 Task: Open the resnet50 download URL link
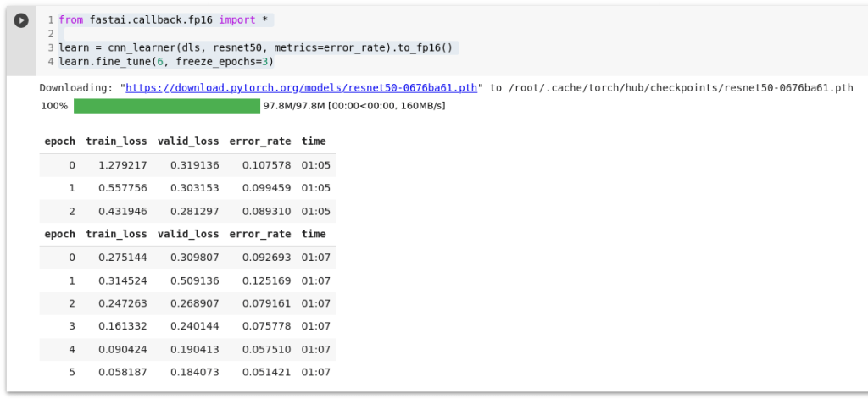303,87
